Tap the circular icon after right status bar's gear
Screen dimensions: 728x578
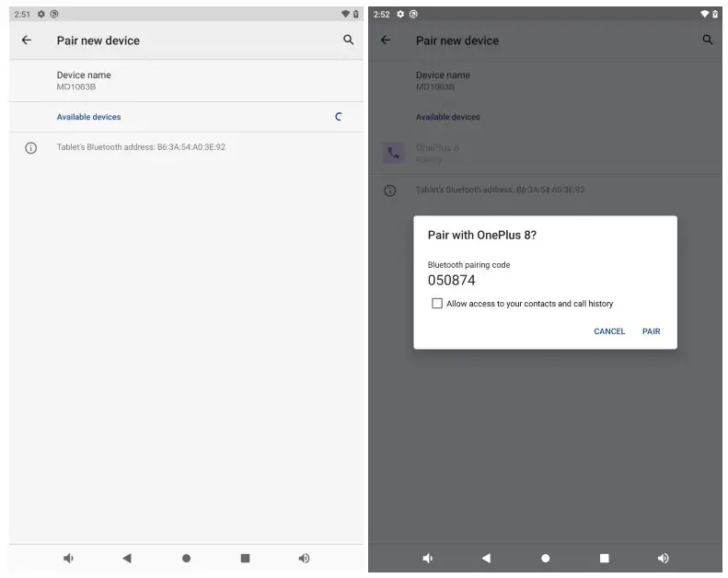413,14
